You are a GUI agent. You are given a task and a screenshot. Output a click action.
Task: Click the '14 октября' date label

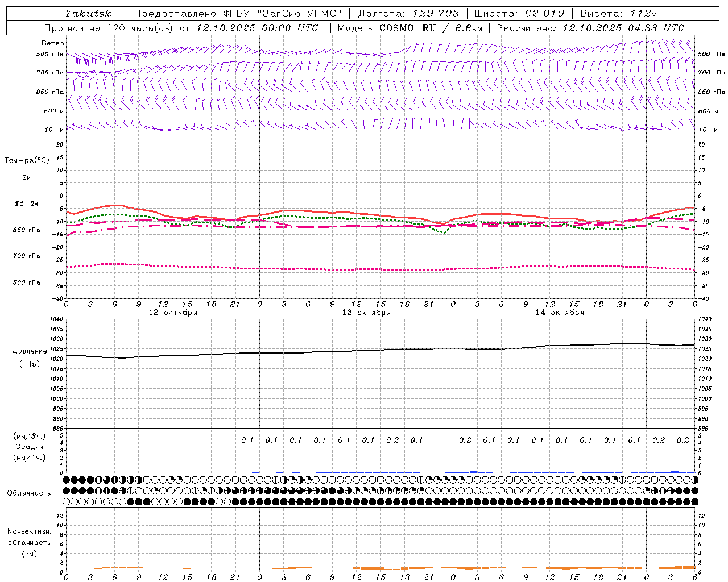tap(560, 313)
